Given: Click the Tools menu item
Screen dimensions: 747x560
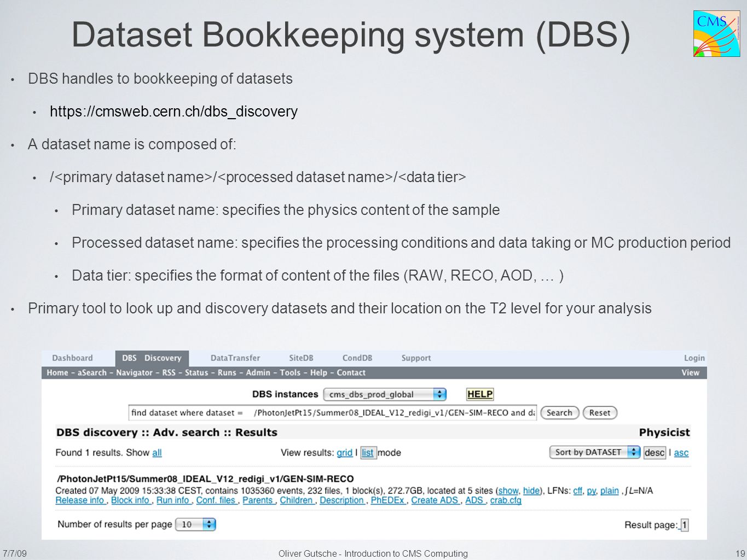Looking at the screenshot, I should [290, 373].
